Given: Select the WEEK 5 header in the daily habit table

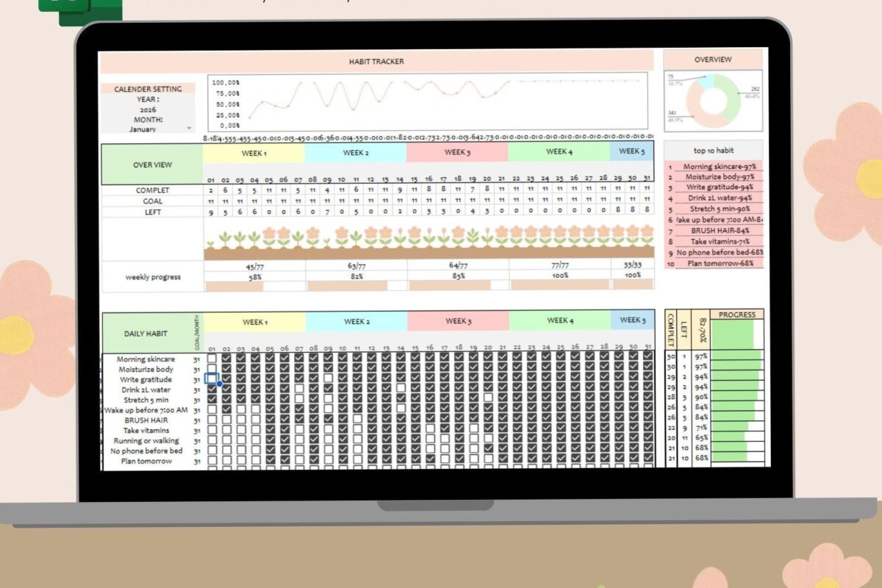Looking at the screenshot, I should 631,320.
